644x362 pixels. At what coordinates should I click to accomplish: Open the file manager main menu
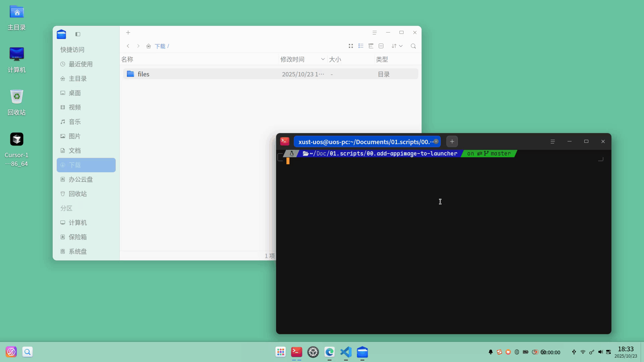[x=375, y=33]
